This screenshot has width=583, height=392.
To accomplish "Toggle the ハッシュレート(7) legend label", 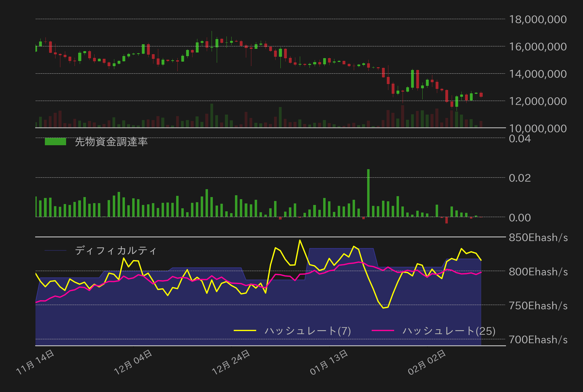I will pyautogui.click(x=307, y=331).
